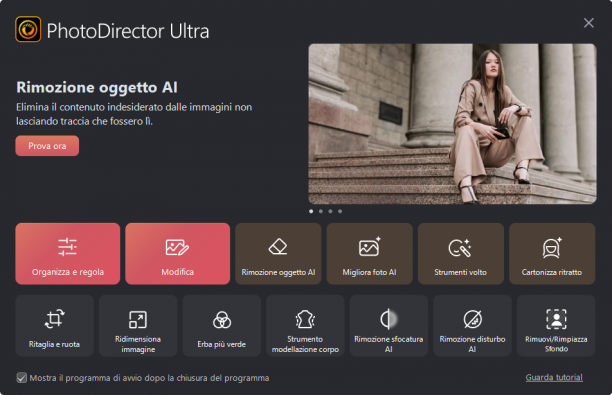
Task: Open Rimozione disturbo AI tool
Action: (x=472, y=326)
